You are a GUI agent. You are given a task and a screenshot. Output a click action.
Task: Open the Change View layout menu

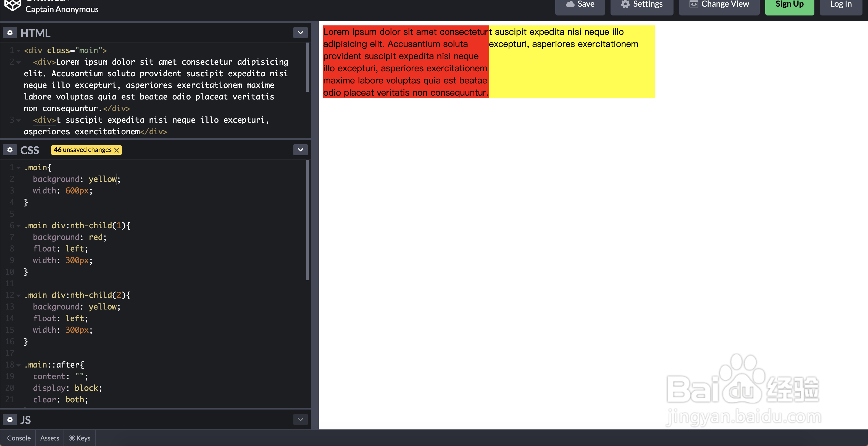click(x=719, y=5)
